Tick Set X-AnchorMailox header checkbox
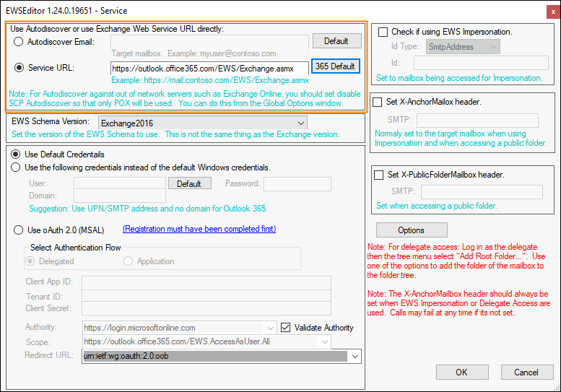This screenshot has height=392, width=561. tap(378, 102)
